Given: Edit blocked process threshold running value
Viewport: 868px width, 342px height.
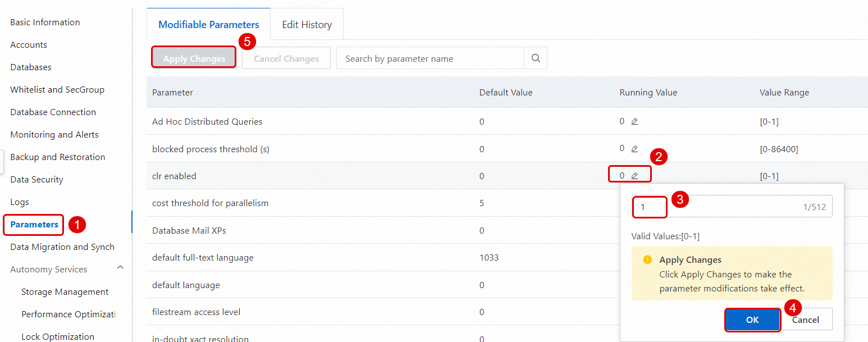Looking at the screenshot, I should tap(634, 149).
